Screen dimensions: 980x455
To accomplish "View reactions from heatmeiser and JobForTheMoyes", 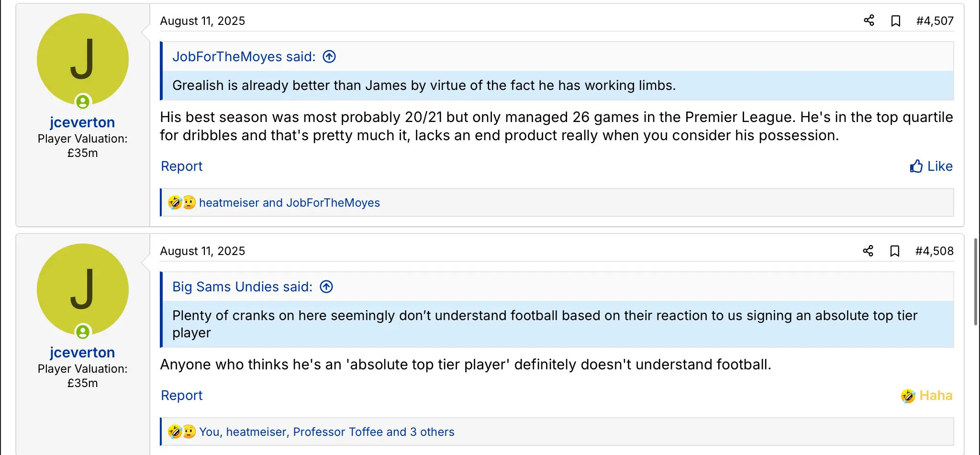I will (x=289, y=203).
